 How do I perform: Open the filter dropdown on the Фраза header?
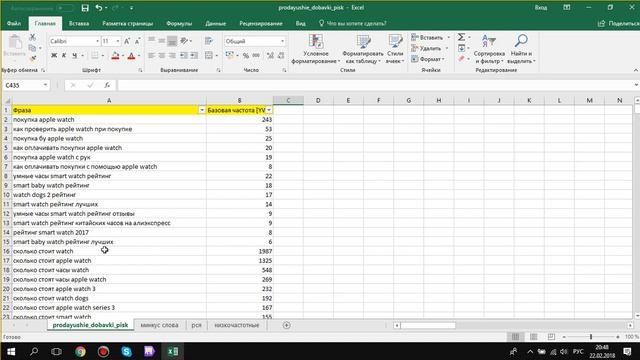pos(202,110)
